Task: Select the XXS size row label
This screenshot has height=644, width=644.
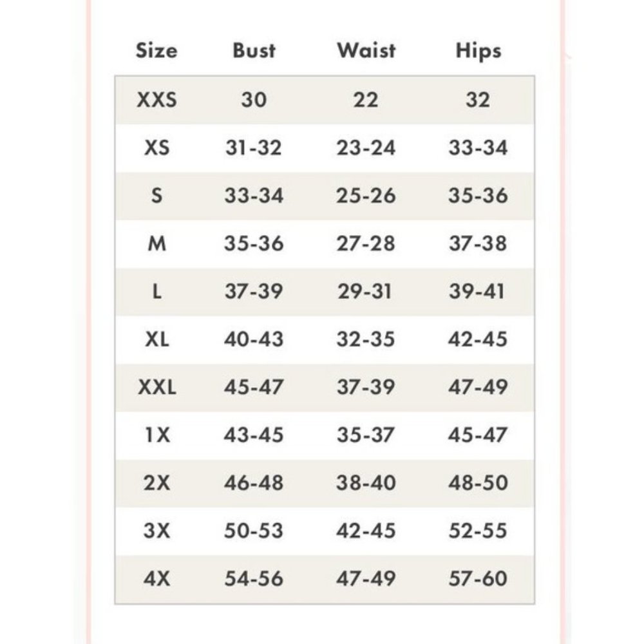Action: [156, 100]
